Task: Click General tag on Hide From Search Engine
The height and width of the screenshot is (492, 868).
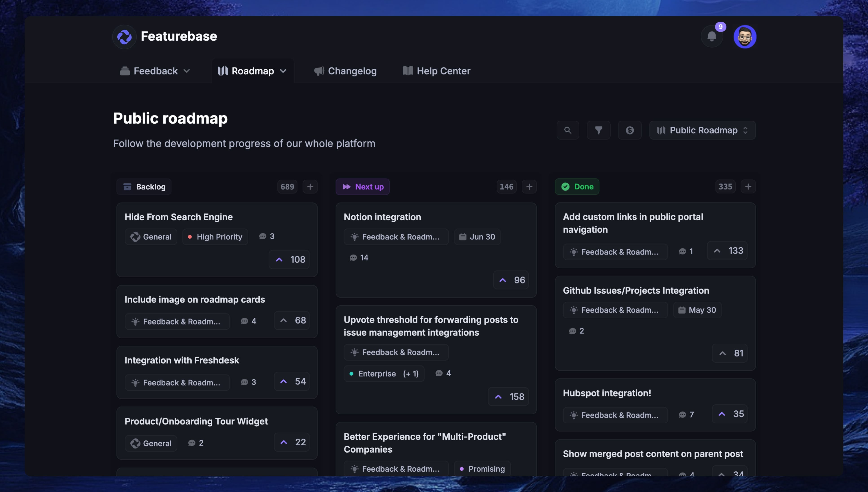Action: (x=151, y=237)
